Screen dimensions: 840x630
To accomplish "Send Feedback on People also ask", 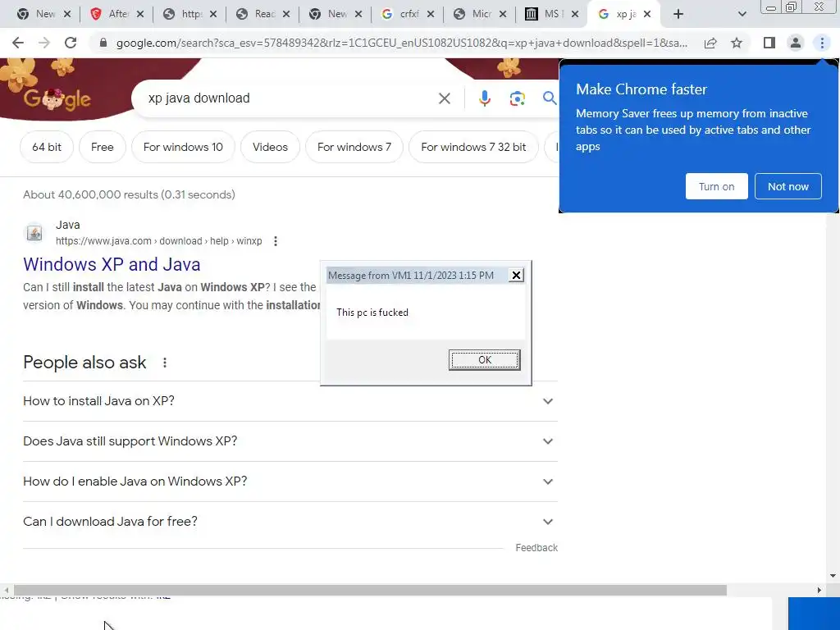I will click(536, 547).
